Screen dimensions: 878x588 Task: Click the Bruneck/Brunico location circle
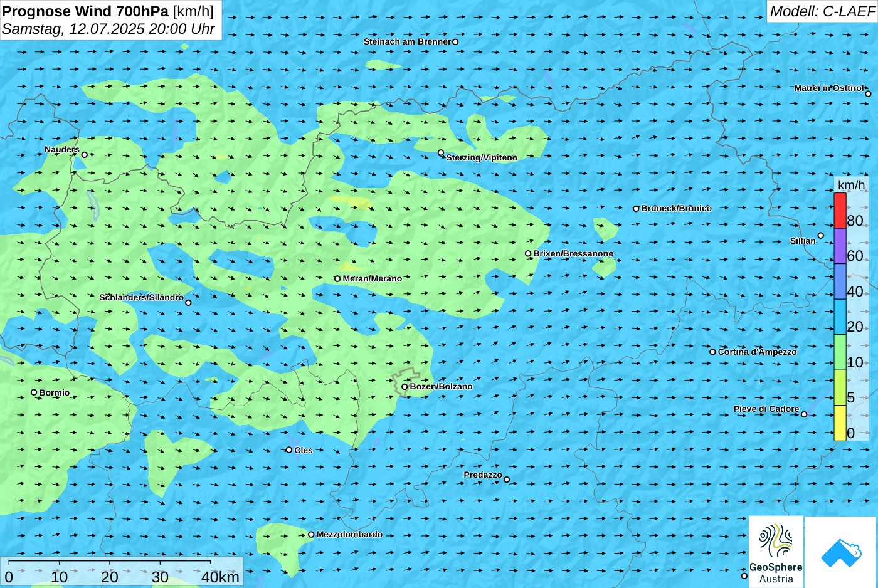click(x=636, y=209)
